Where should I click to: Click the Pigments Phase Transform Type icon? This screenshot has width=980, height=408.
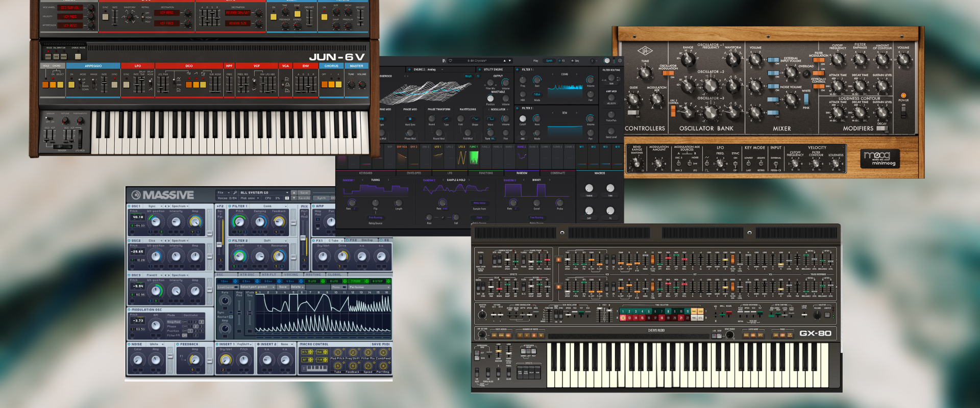[x=446, y=118]
